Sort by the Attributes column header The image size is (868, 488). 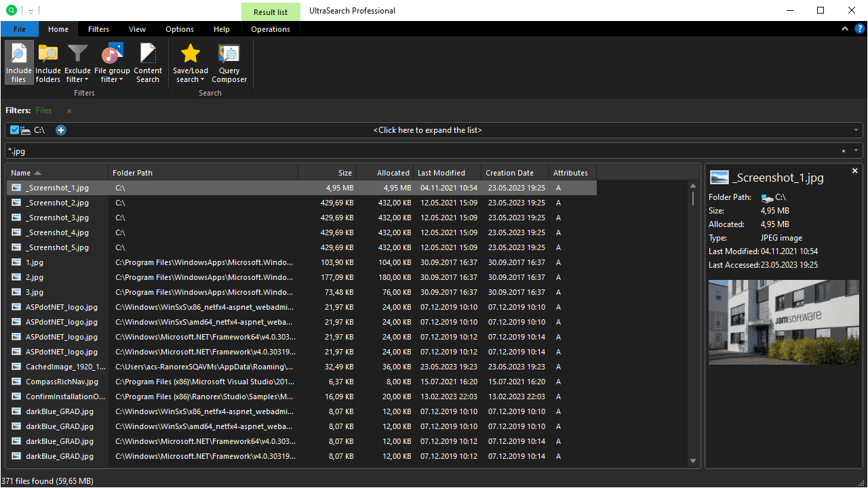pyautogui.click(x=573, y=173)
